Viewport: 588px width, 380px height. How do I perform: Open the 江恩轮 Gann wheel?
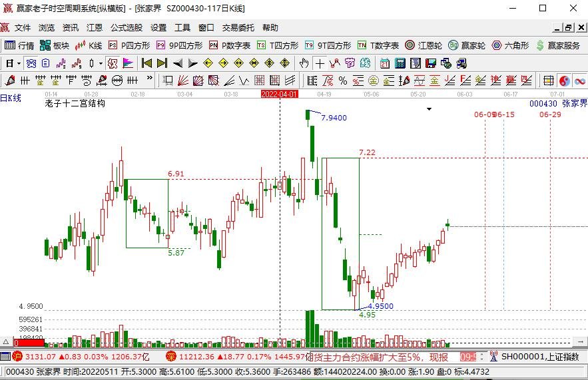coord(424,45)
